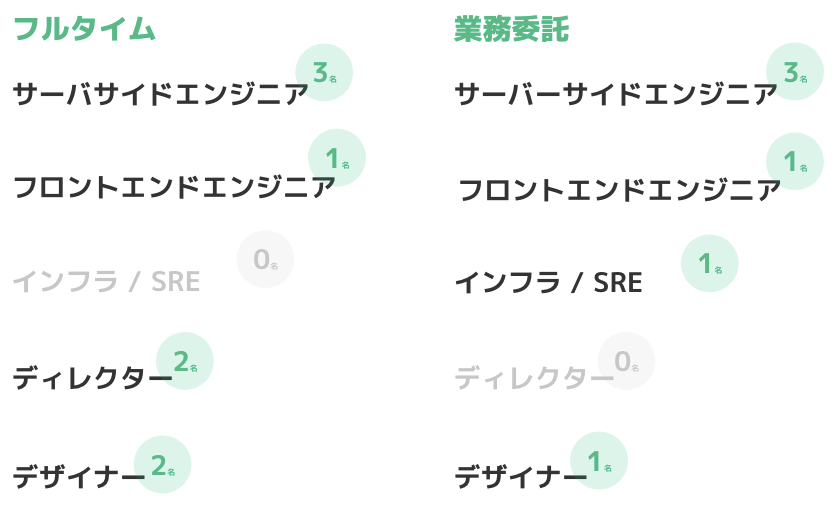Click the 3名 badge in 業務委託 column
The width and height of the screenshot is (838, 505).
click(x=794, y=73)
